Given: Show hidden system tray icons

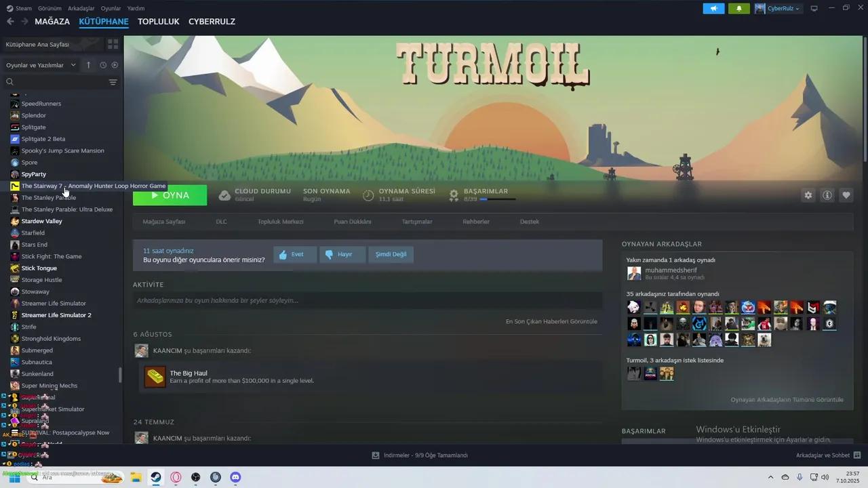Looking at the screenshot, I should pos(770,477).
